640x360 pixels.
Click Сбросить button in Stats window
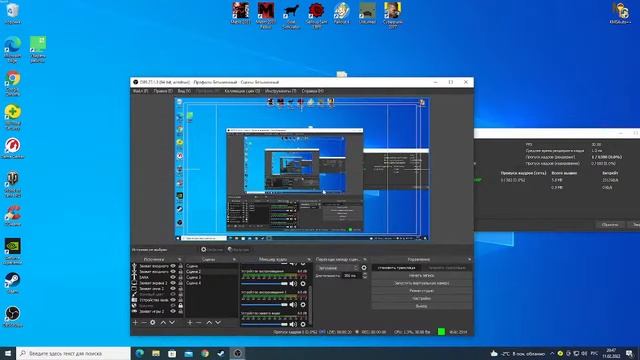tap(610, 224)
